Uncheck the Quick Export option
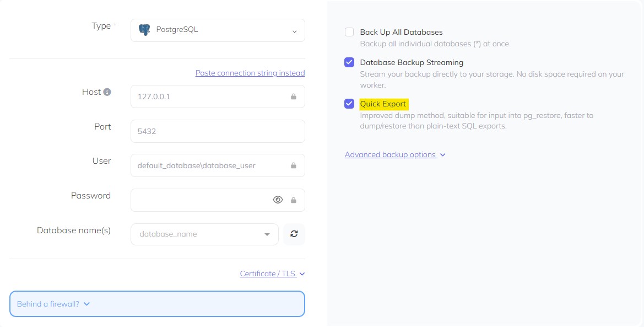The height and width of the screenshot is (327, 644). point(349,104)
